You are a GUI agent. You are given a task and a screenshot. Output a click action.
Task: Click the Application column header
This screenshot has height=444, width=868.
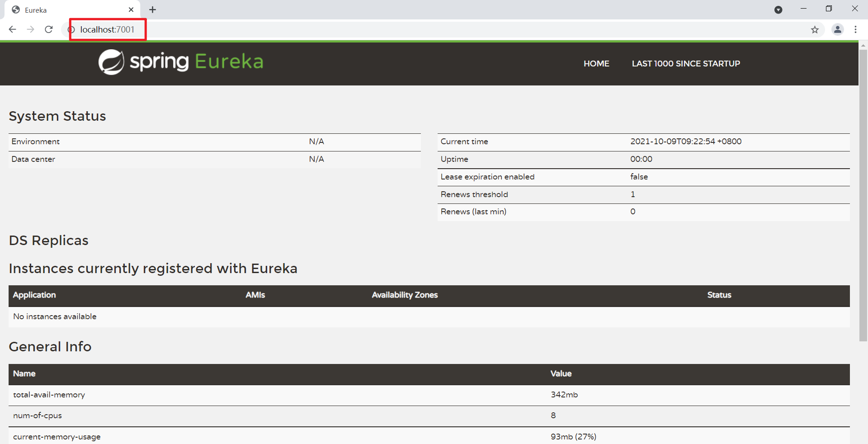34,295
